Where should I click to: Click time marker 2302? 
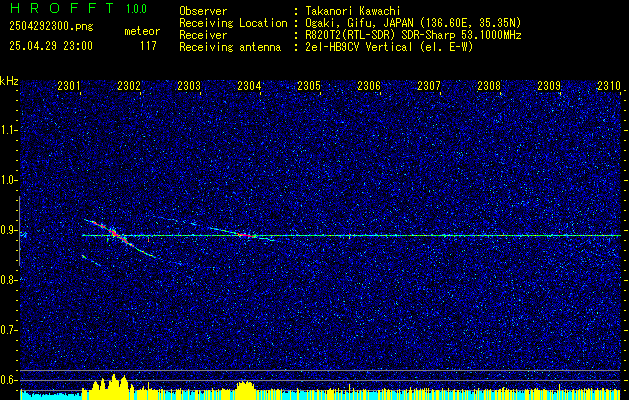click(x=129, y=86)
